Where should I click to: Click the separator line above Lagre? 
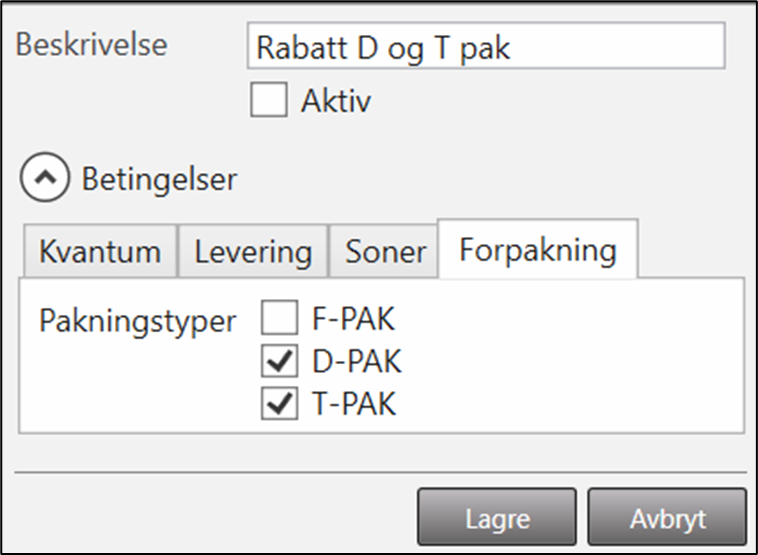coord(380,471)
